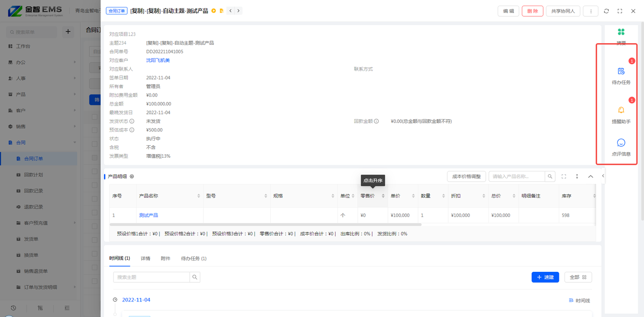Focus the 搜索菜单 sidebar search box
The image size is (644, 317).
(x=32, y=32)
